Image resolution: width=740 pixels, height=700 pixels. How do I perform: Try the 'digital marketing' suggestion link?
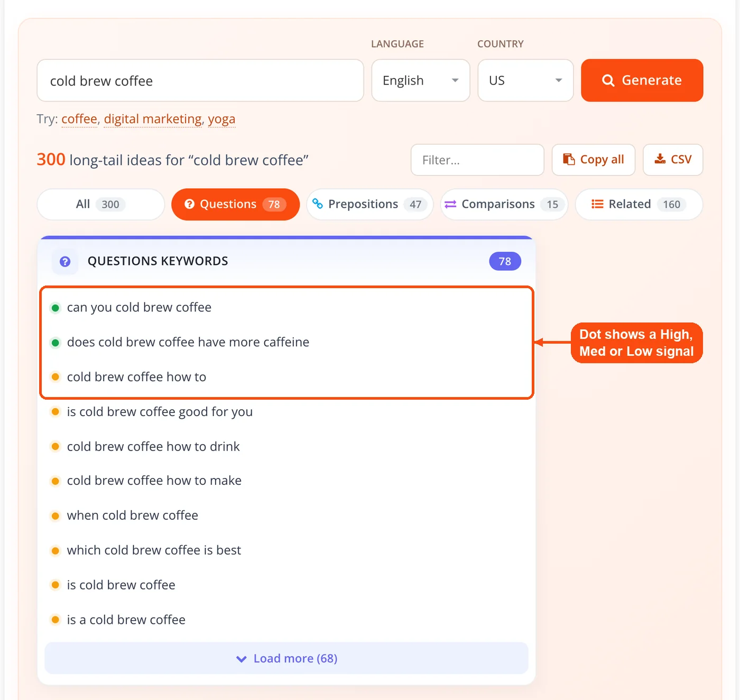153,119
